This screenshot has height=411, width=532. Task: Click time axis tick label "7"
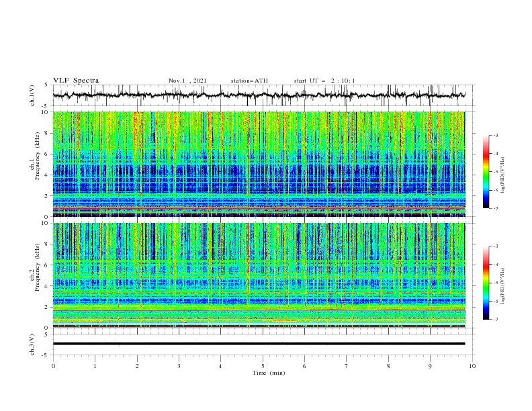point(347,366)
